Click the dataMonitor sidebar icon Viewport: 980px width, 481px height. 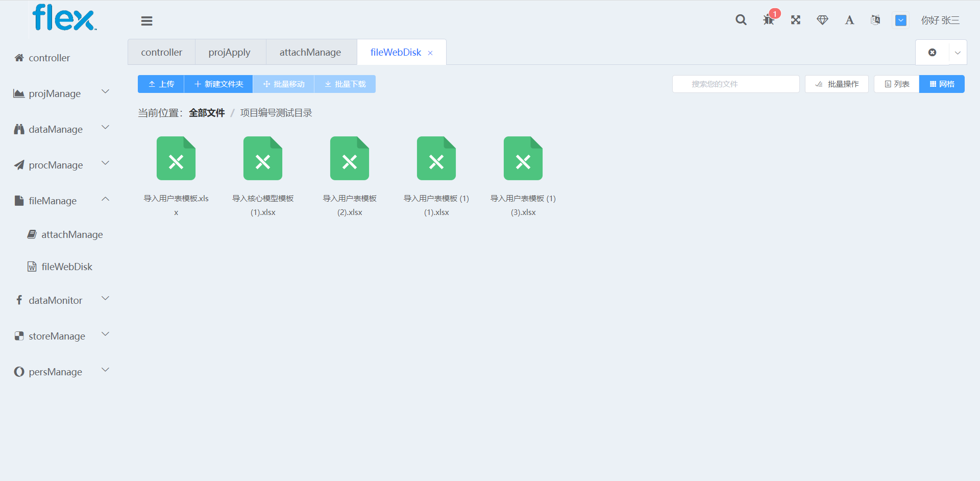click(19, 300)
